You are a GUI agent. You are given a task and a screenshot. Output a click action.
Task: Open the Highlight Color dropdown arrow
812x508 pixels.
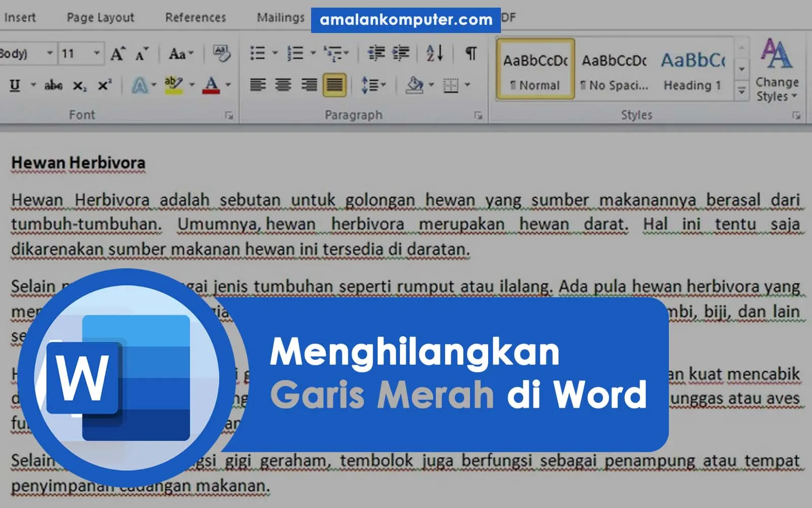tap(192, 85)
